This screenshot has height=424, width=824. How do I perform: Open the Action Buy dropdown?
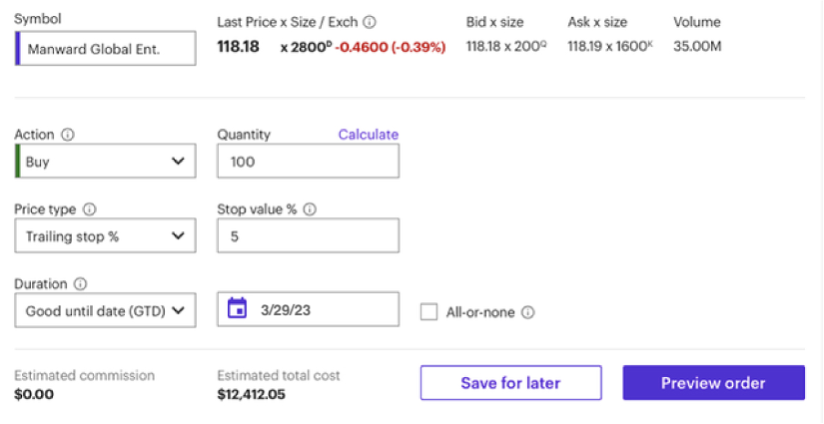click(105, 161)
